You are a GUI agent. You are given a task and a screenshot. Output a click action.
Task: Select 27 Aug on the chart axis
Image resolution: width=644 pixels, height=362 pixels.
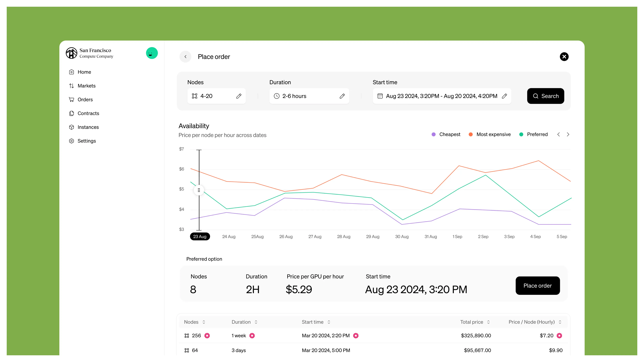click(x=315, y=237)
